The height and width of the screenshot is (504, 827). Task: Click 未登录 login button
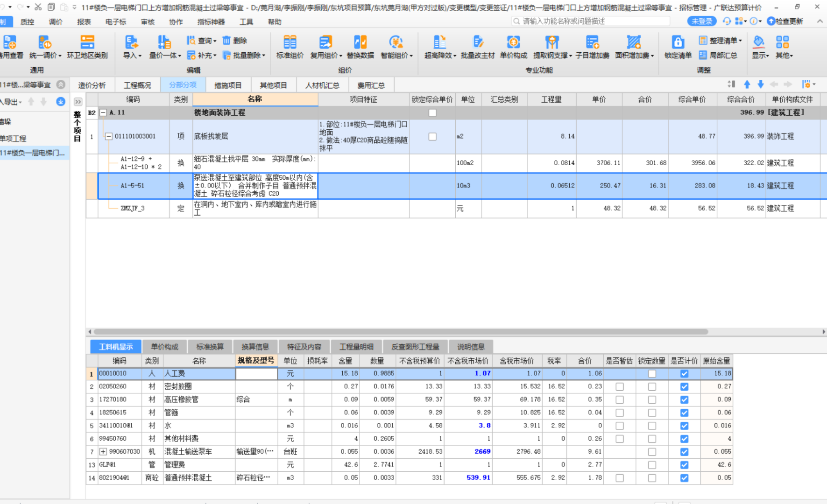[701, 21]
